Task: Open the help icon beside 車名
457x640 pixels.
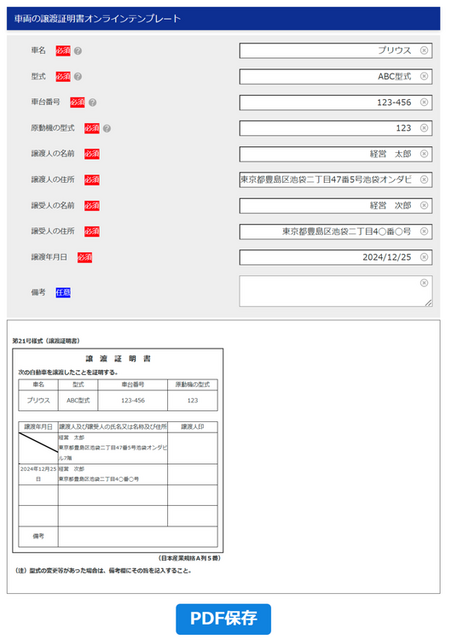Action: click(x=78, y=51)
